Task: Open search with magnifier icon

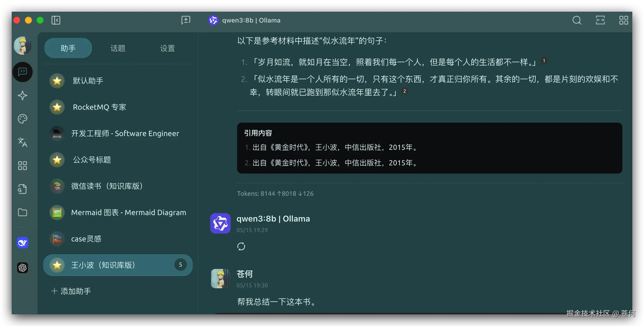Action: [x=577, y=20]
